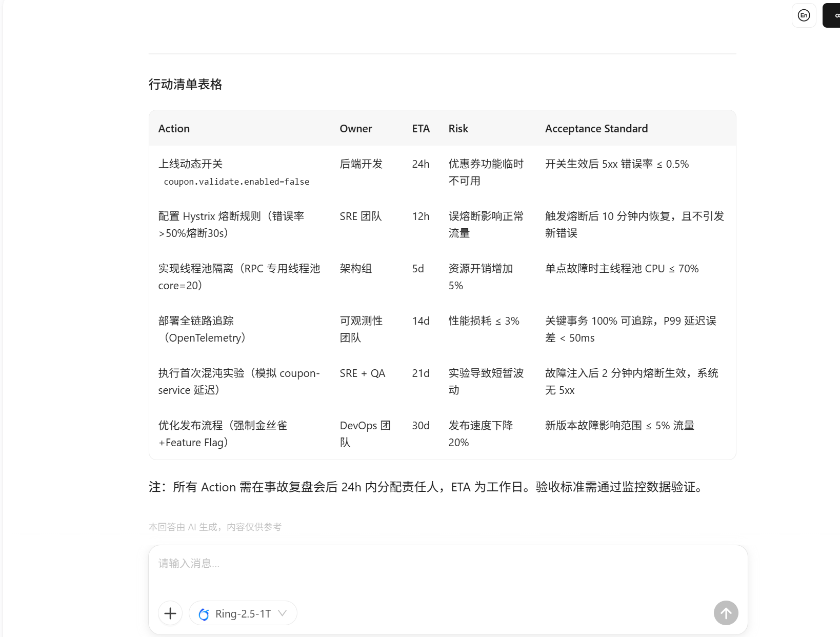Image resolution: width=840 pixels, height=637 pixels.
Task: Click the 实验导致短暂波动 risk cell
Action: pos(486,382)
